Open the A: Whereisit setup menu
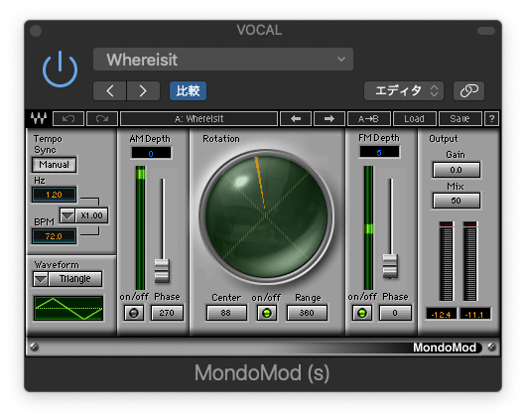This screenshot has width=526, height=420. [x=198, y=118]
